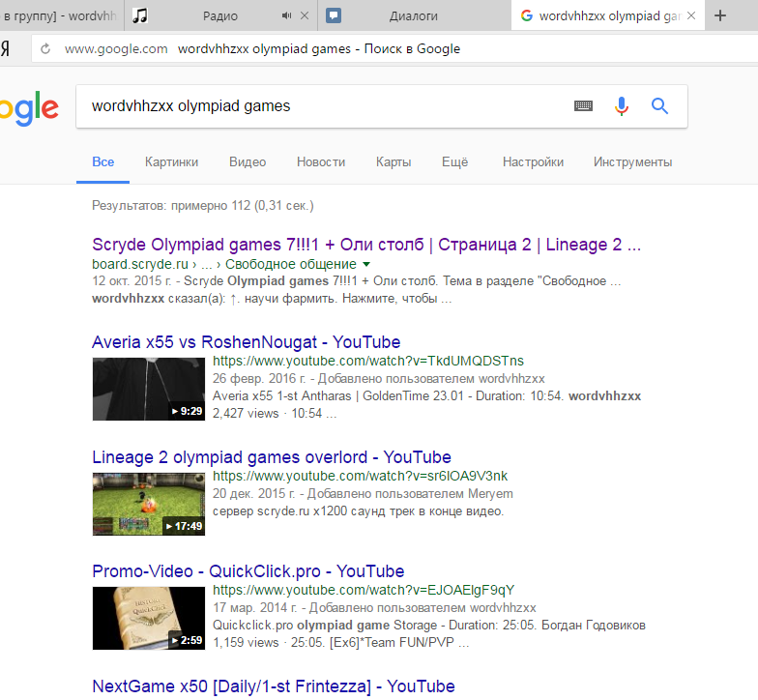Switch to the Диалоги browser tab

coord(413,16)
